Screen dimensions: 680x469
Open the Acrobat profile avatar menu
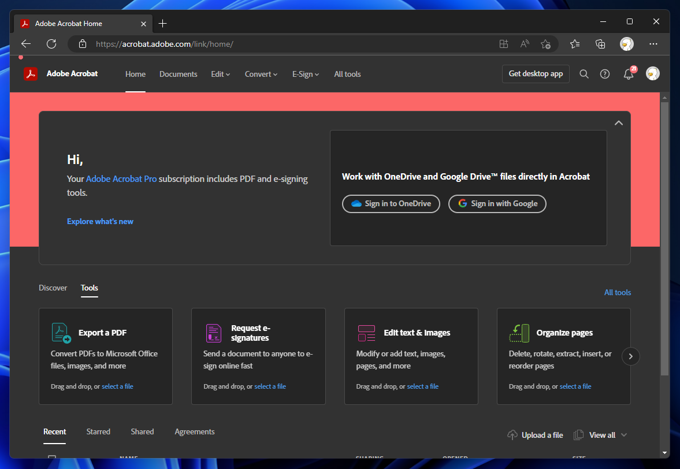(652, 74)
